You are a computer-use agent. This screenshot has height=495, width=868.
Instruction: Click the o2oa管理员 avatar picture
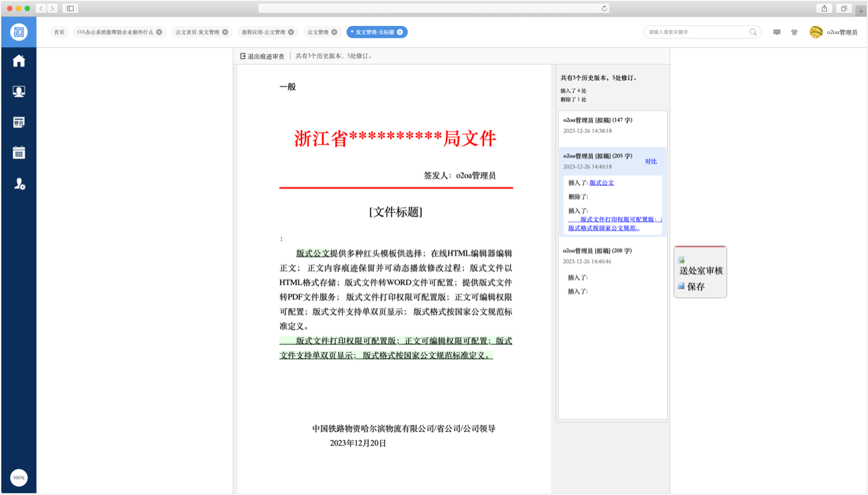click(816, 32)
